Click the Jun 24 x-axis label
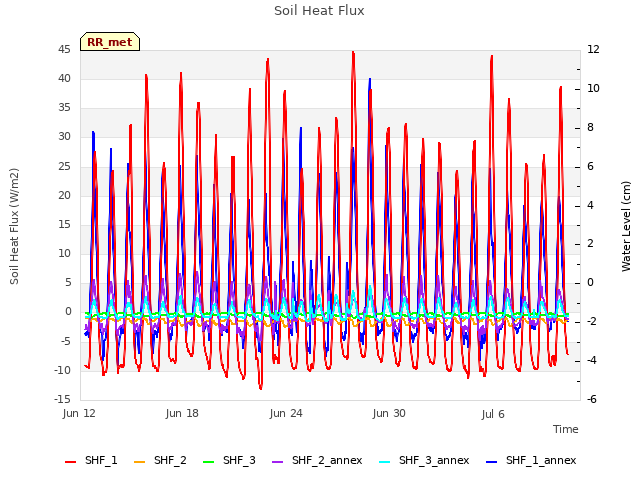The image size is (640, 480). [286, 413]
